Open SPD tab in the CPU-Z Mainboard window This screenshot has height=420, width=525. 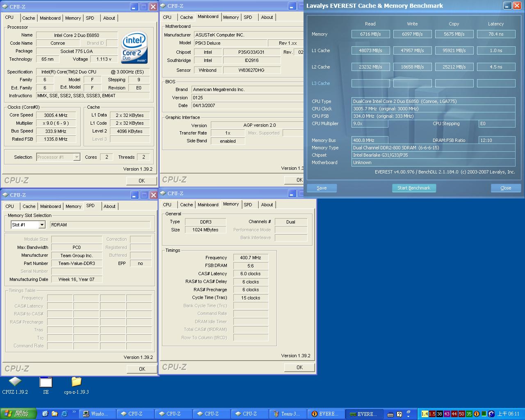pyautogui.click(x=248, y=17)
